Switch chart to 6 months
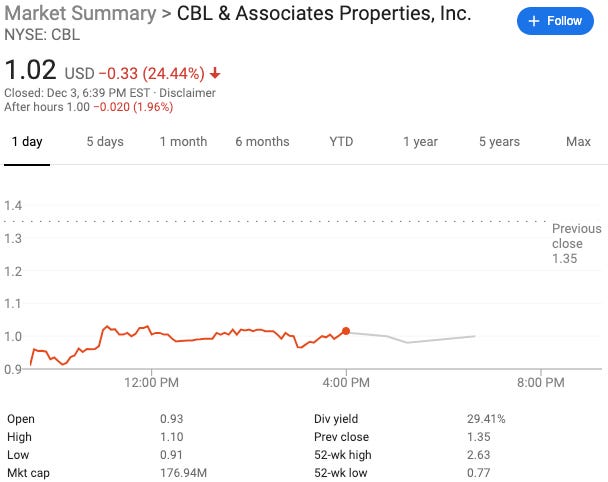Screen dimensions: 608x482 click(x=262, y=142)
